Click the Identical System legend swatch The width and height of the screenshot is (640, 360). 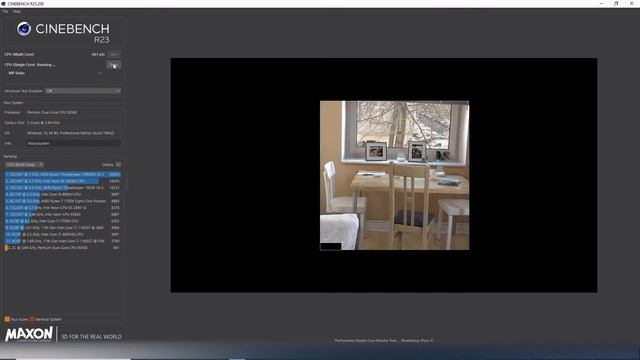(x=32, y=319)
